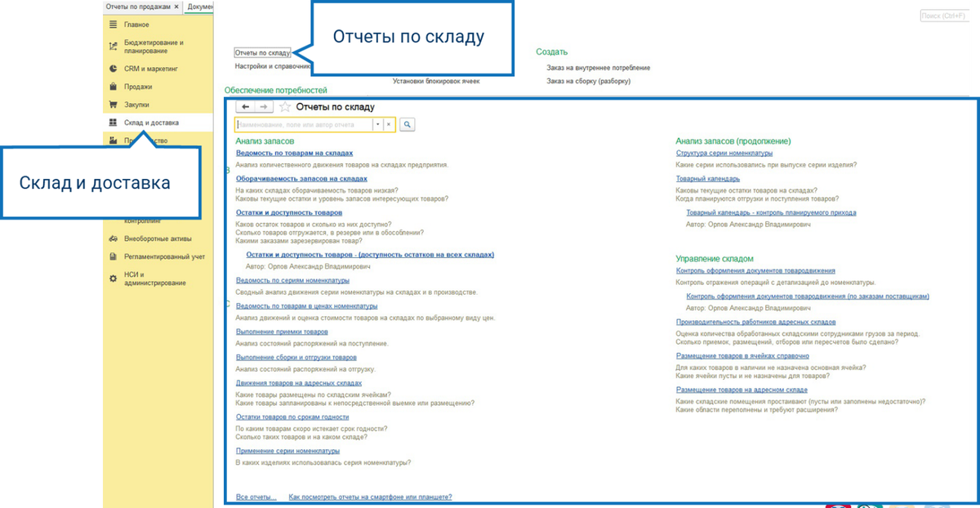980x508 pixels.
Task: Expand the report search field dropdown arrow
Action: [378, 124]
